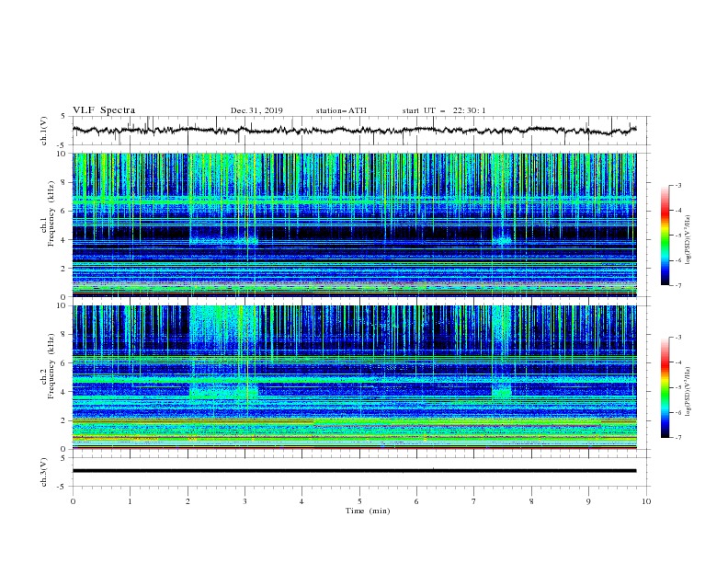Select the date text "Dec. 31, 2019"
Viewport: 728px width, 563px height.
coord(256,110)
